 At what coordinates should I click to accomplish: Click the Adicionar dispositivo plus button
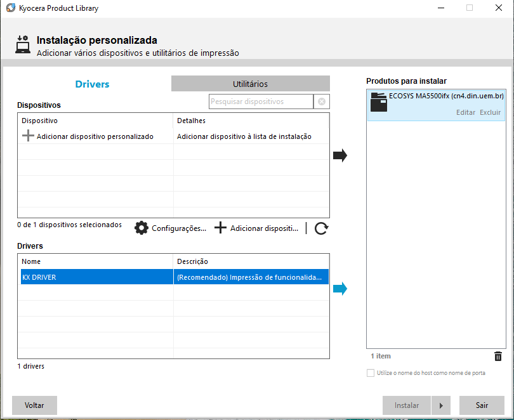click(220, 228)
